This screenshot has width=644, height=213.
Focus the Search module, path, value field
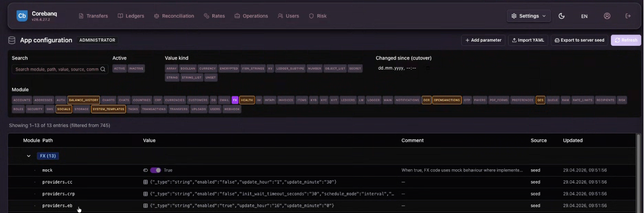click(60, 69)
